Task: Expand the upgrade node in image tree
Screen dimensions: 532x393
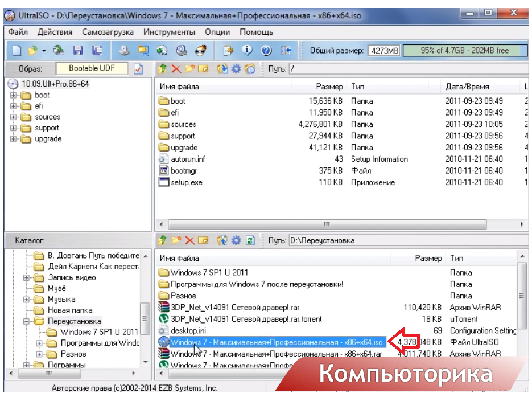Action: click(x=13, y=139)
